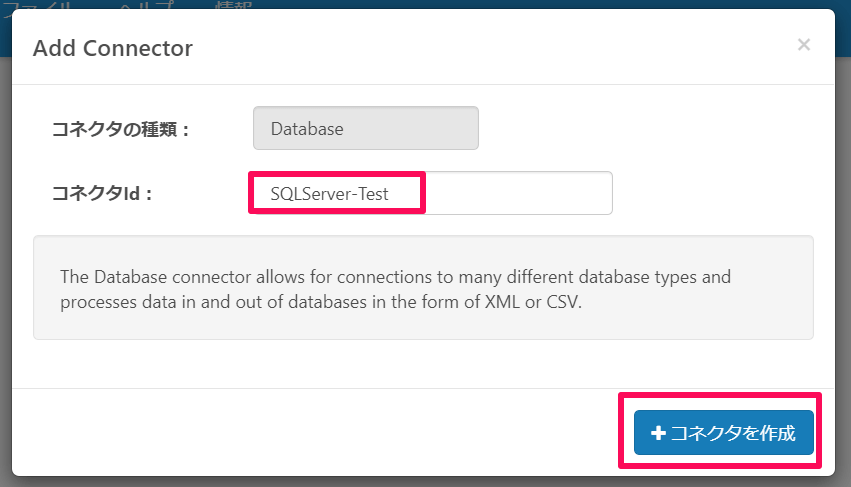Screen dimensions: 851x487
Task: Close the Add Connector dialog with X
Action: coord(803,45)
